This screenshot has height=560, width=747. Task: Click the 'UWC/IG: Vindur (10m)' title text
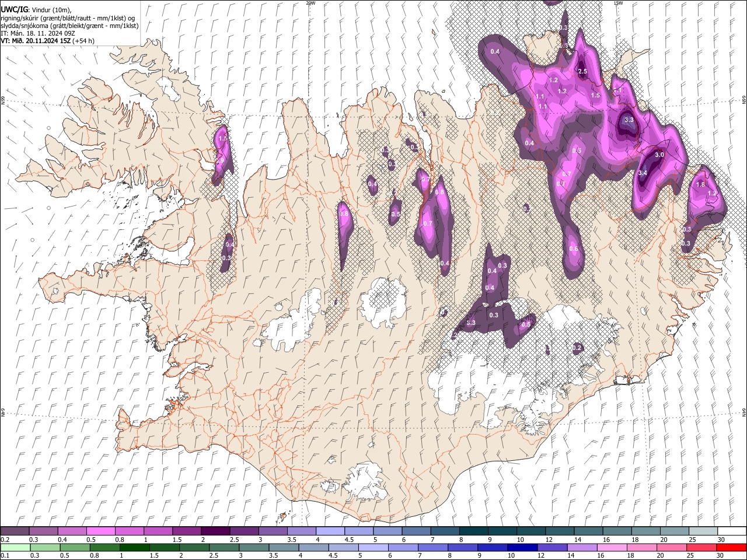(36, 10)
